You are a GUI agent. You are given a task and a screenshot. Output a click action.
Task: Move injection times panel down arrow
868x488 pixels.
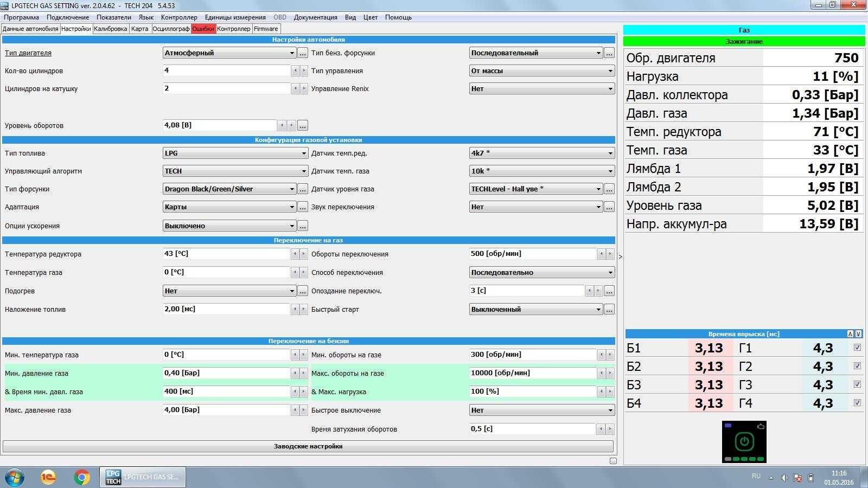click(x=858, y=334)
